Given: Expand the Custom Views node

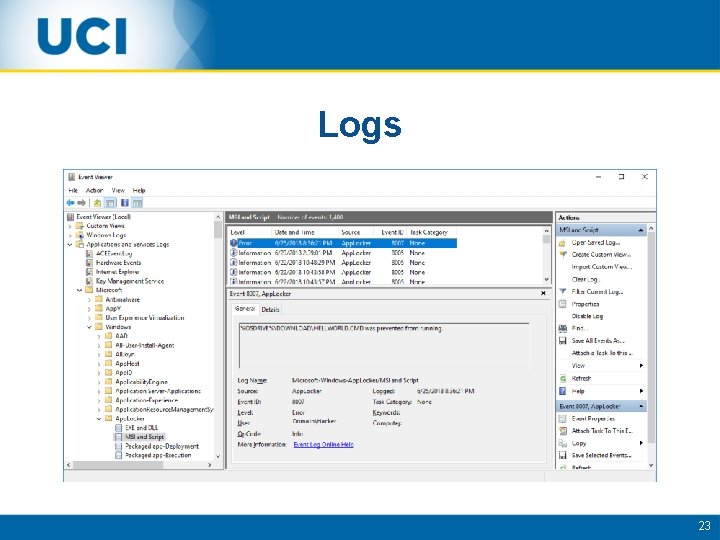Looking at the screenshot, I should coord(70,226).
